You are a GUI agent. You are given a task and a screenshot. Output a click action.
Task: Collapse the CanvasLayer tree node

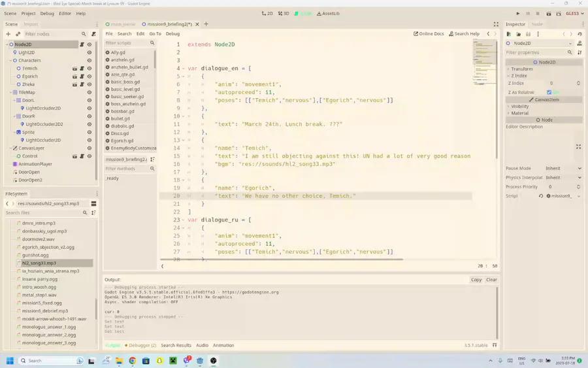click(10, 148)
